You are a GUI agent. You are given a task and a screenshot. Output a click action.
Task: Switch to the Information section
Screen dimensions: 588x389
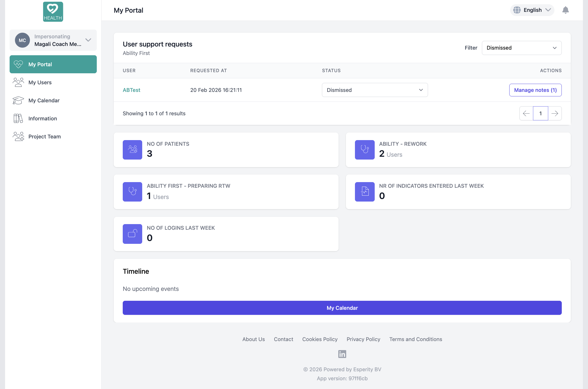[x=42, y=118]
